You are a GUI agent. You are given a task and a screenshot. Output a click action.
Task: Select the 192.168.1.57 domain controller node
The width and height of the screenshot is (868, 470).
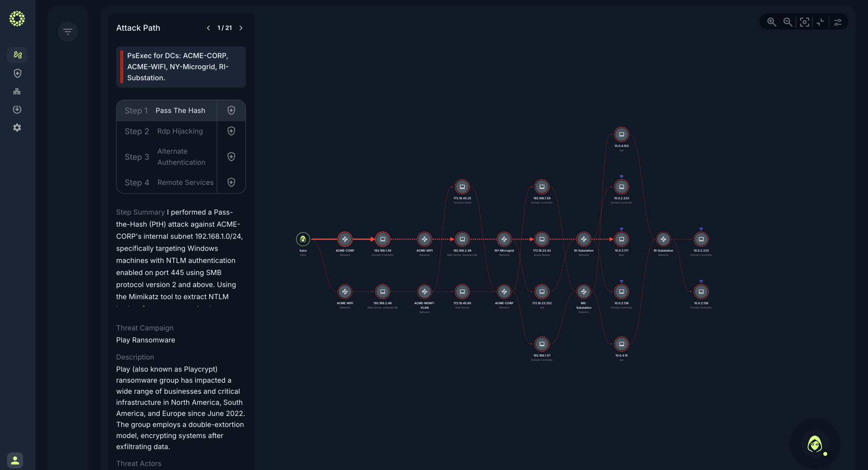[x=542, y=344]
